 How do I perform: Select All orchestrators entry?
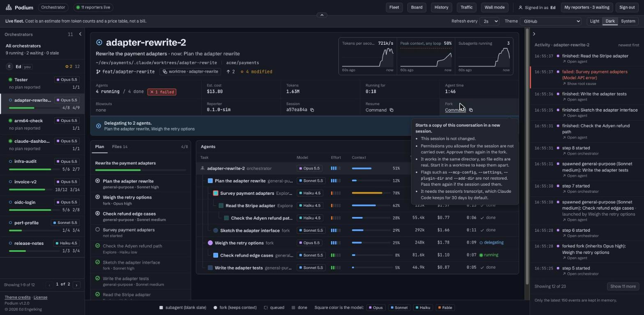42,49
